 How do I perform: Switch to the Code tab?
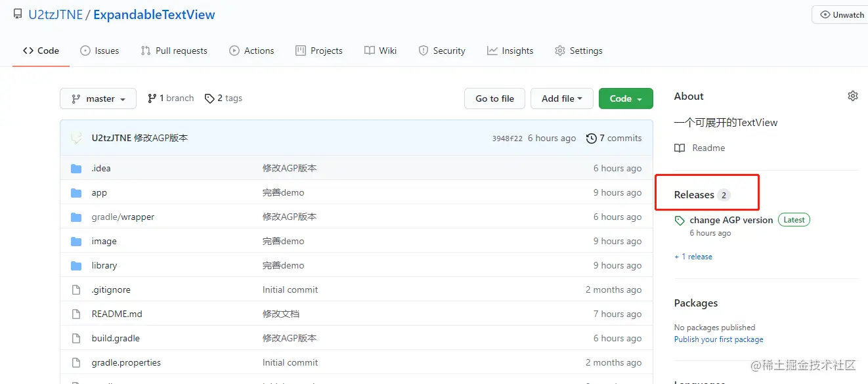[x=41, y=51]
